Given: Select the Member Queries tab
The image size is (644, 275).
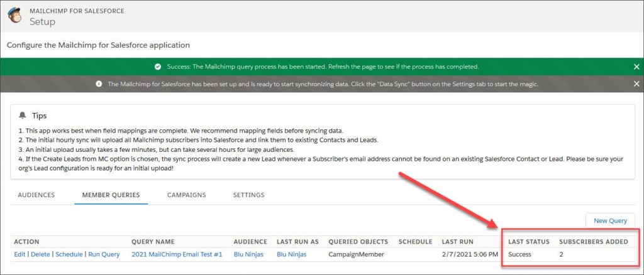Looking at the screenshot, I should (x=111, y=195).
